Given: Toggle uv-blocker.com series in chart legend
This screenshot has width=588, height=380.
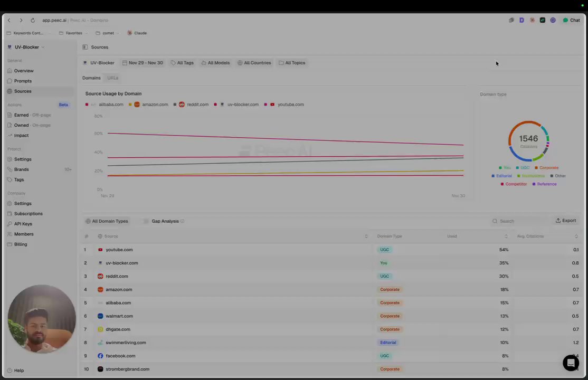Looking at the screenshot, I should [236, 104].
